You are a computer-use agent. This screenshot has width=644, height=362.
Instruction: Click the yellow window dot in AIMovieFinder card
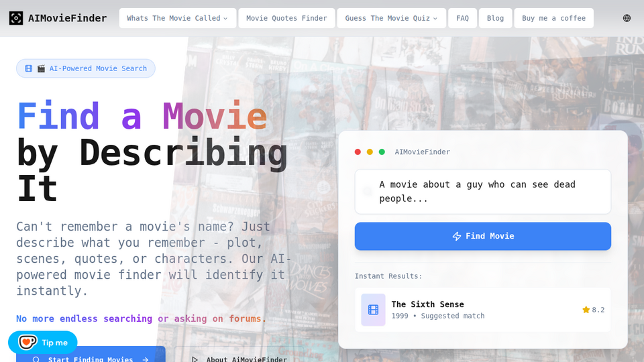tap(370, 152)
